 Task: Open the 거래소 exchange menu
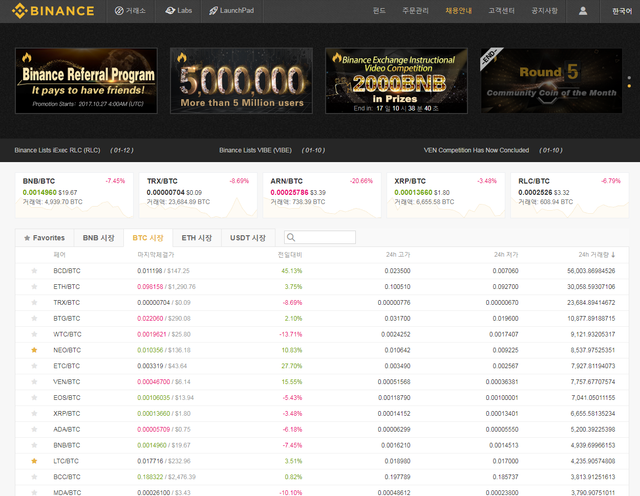[x=130, y=11]
